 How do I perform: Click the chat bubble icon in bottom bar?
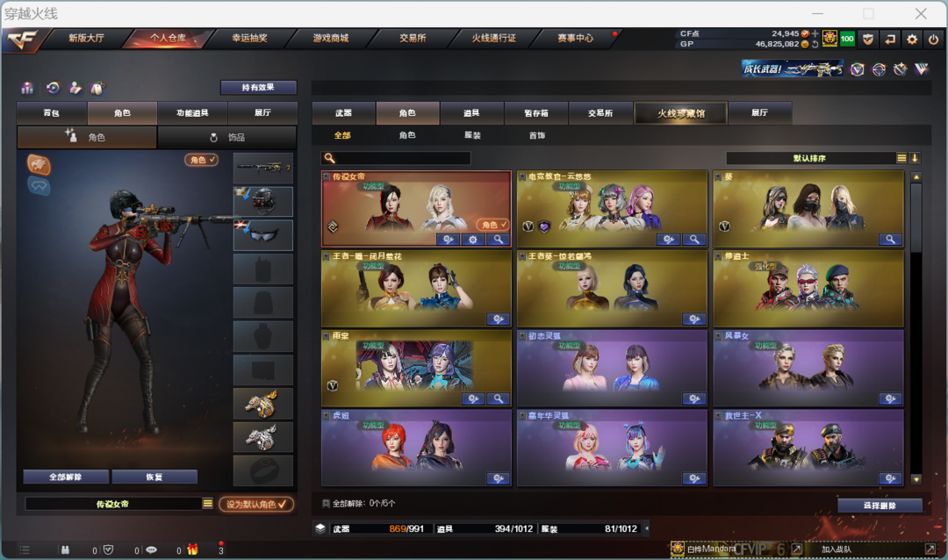coord(151,549)
